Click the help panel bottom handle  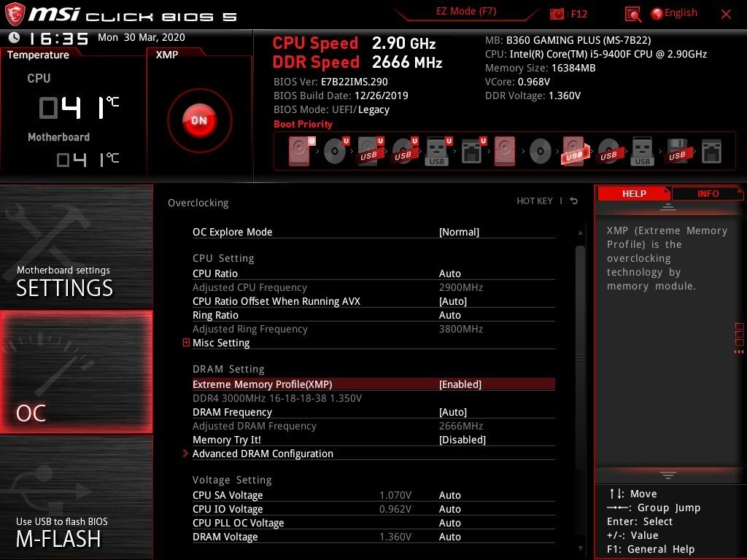[667, 475]
